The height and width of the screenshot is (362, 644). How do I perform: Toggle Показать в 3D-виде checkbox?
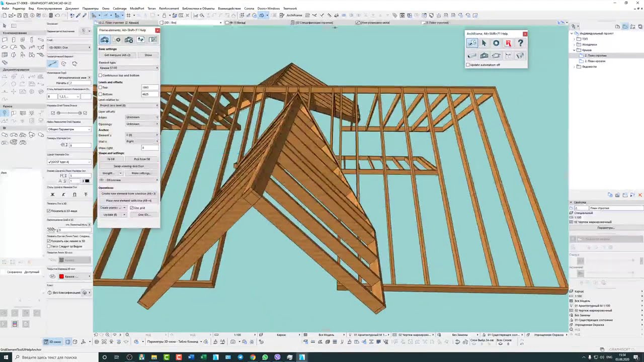point(49,211)
